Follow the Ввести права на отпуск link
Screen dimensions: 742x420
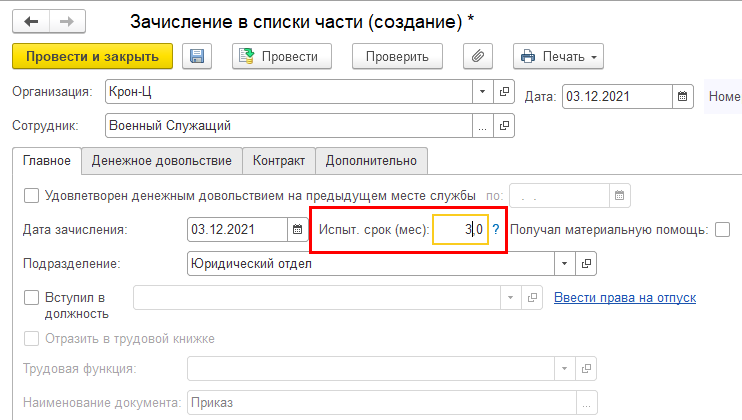click(624, 297)
